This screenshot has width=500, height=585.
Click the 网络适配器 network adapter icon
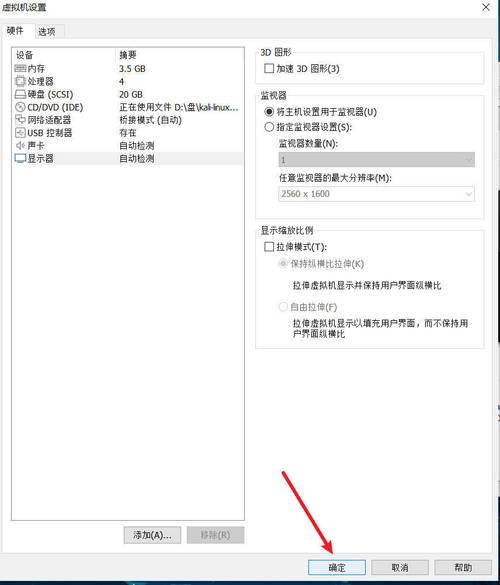pyautogui.click(x=20, y=120)
